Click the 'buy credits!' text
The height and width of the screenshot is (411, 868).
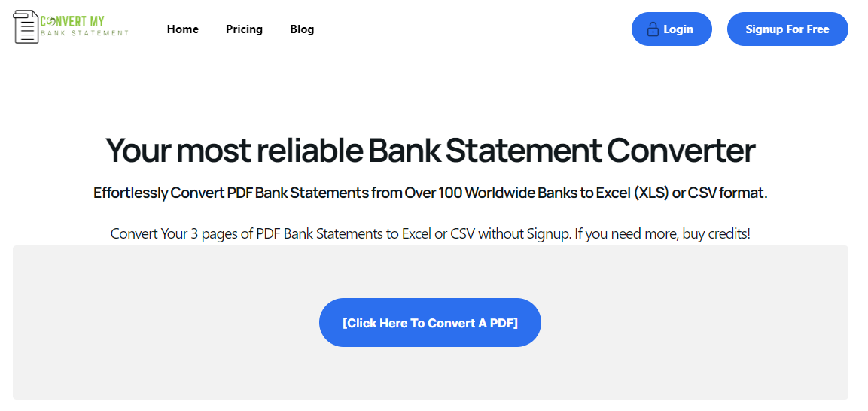(x=717, y=233)
